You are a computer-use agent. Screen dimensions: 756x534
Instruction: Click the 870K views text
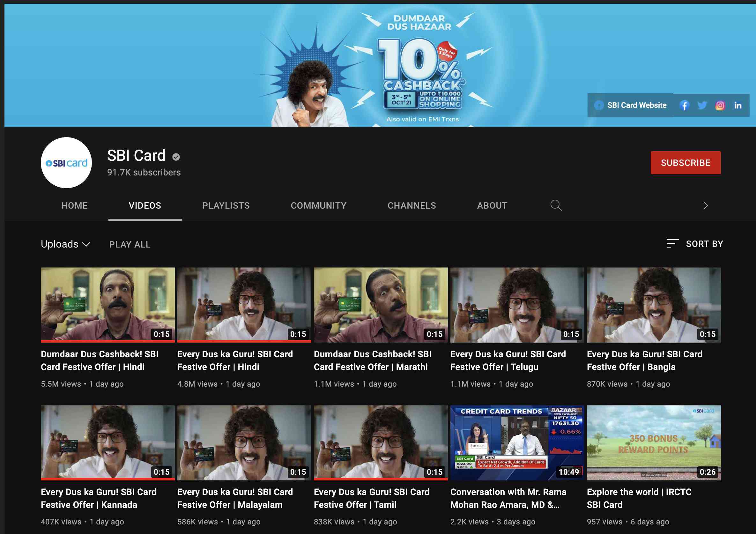pyautogui.click(x=607, y=384)
